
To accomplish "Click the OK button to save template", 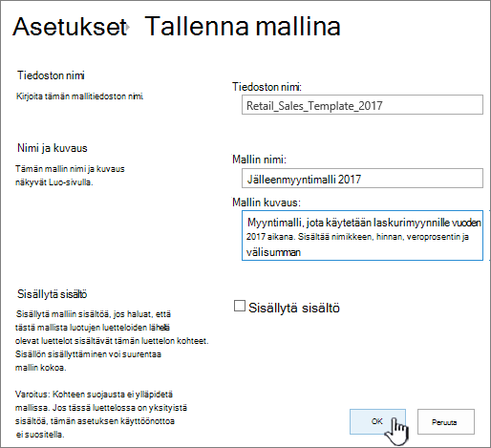I will pos(377,421).
